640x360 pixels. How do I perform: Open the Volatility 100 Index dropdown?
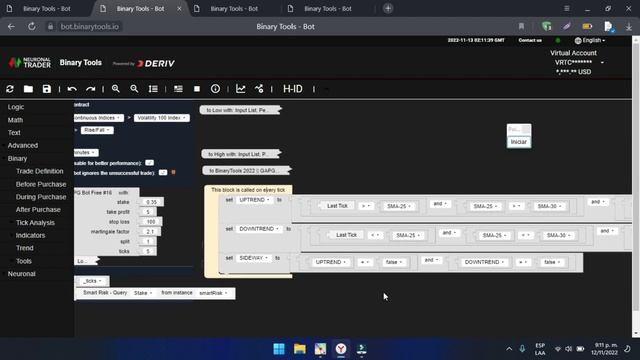(162, 118)
